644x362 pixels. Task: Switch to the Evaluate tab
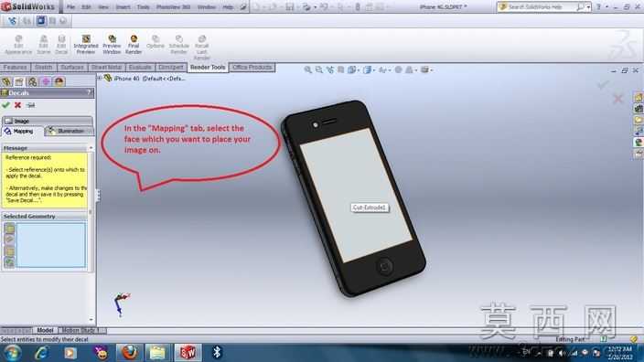pyautogui.click(x=140, y=68)
